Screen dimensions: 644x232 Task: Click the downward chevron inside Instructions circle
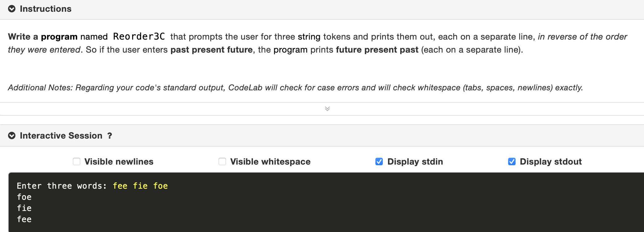12,9
